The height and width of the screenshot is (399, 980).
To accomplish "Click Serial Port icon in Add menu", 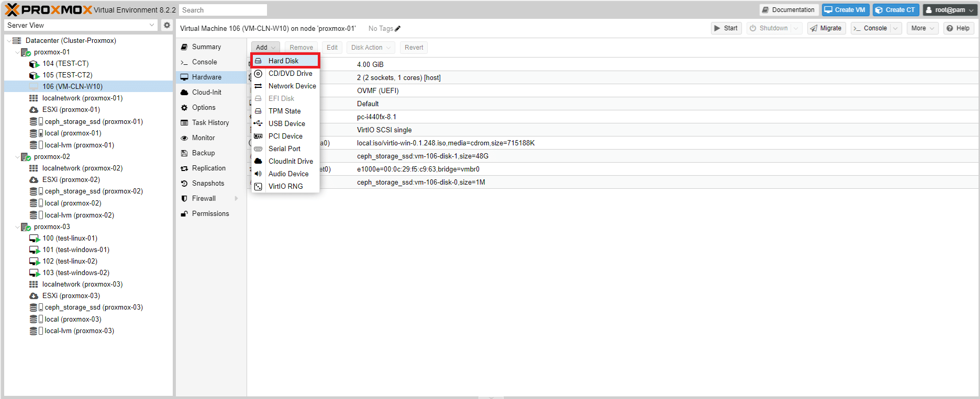I will (x=258, y=149).
